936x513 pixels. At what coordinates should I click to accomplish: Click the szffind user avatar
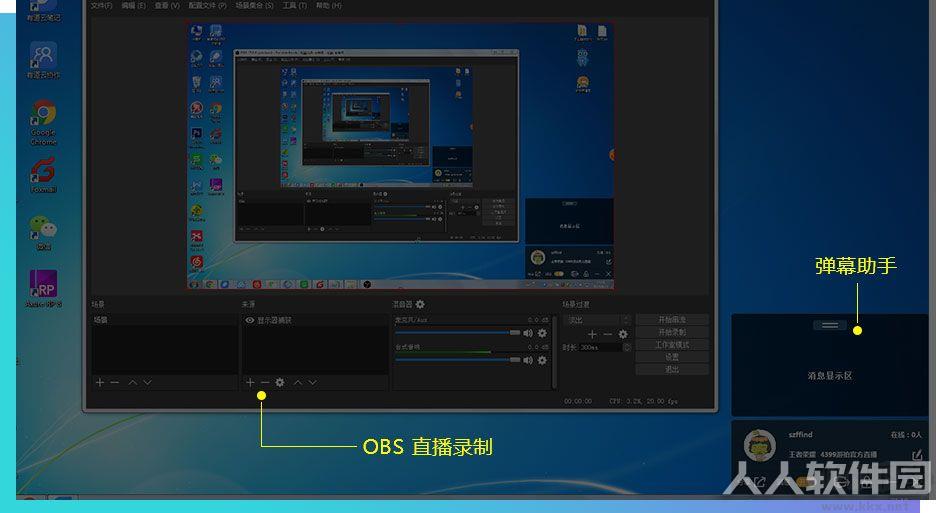[759, 446]
